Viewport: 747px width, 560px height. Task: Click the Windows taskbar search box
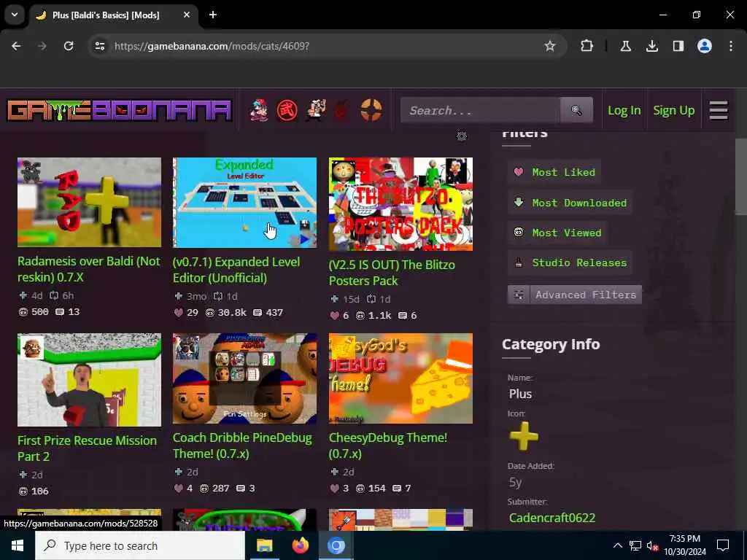pos(140,545)
